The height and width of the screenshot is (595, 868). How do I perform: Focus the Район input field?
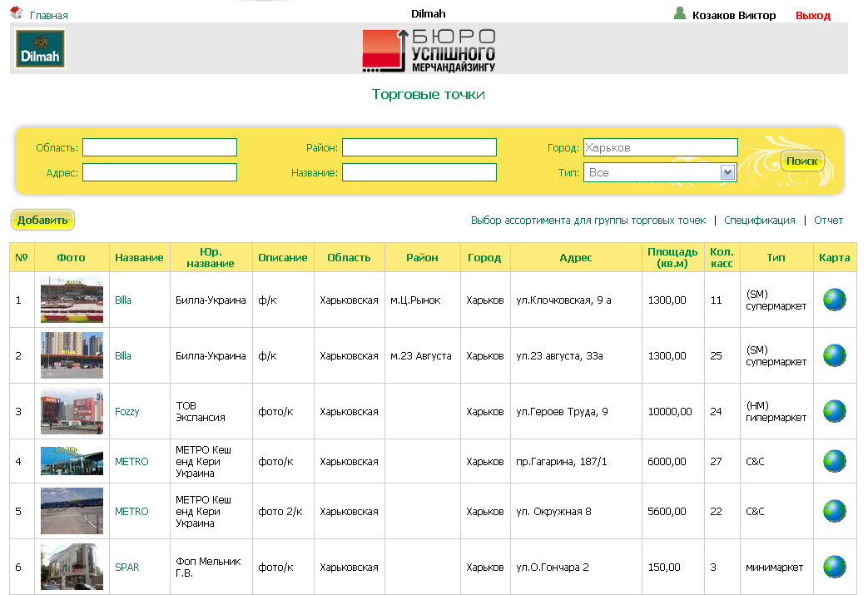click(419, 147)
